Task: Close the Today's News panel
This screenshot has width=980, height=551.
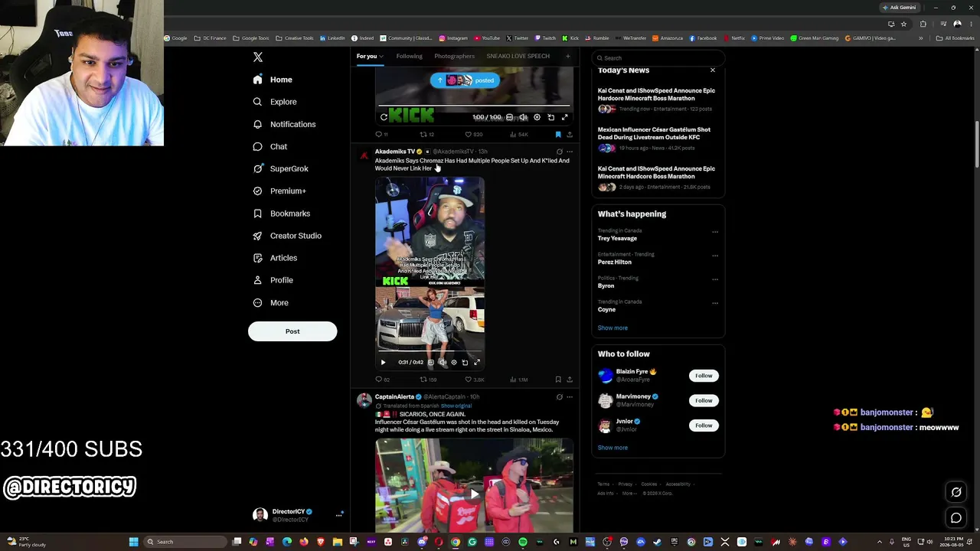Action: click(x=712, y=70)
